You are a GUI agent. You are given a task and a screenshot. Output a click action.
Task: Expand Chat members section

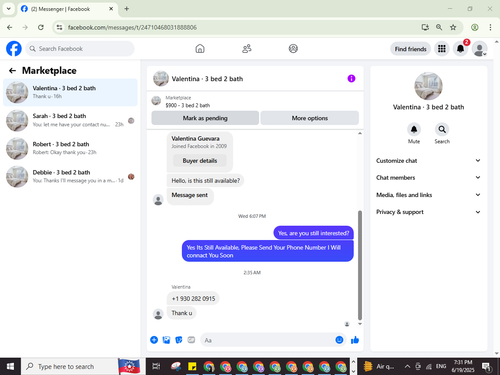pos(428,178)
